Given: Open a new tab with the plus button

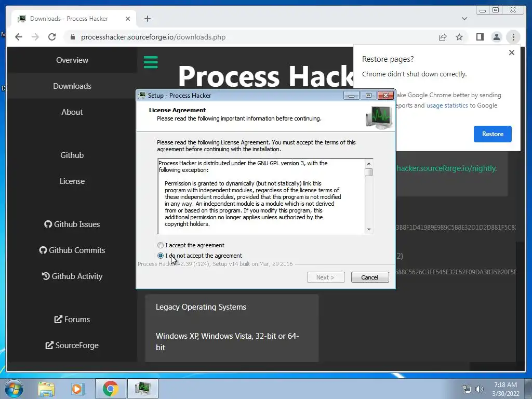Looking at the screenshot, I should [147, 19].
